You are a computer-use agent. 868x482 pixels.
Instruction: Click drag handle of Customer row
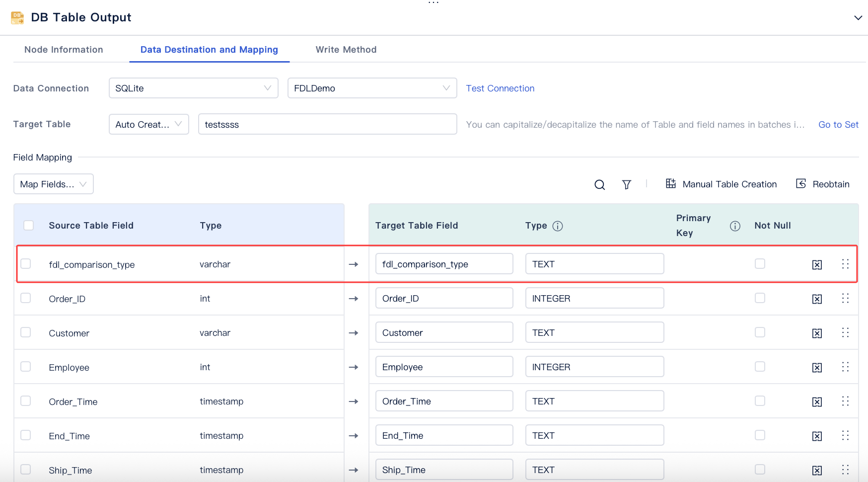845,332
